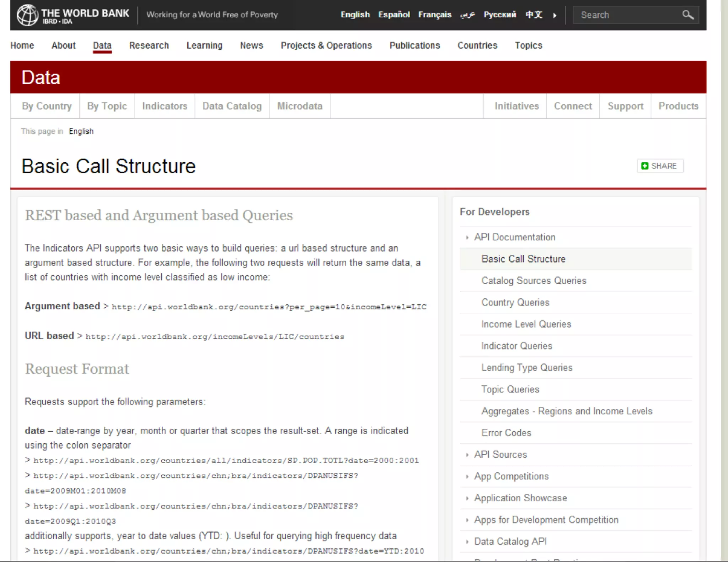Switch site language to Español
728x562 pixels.
[394, 15]
